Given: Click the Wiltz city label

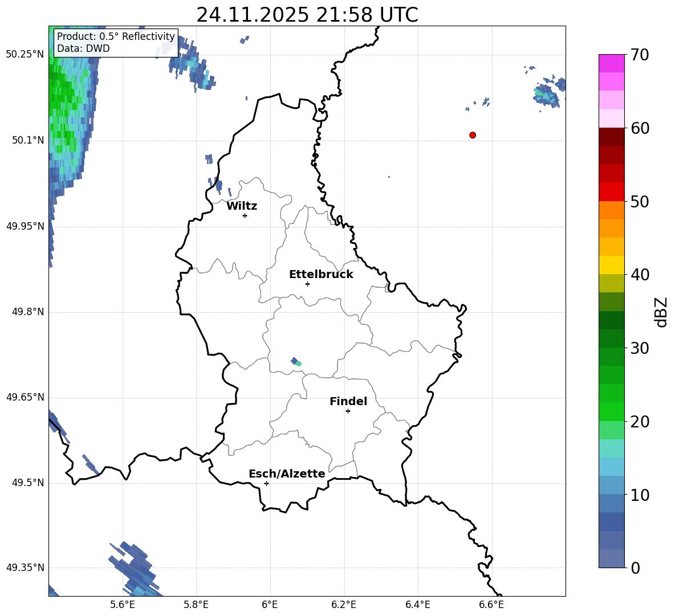Looking at the screenshot, I should click(242, 206).
